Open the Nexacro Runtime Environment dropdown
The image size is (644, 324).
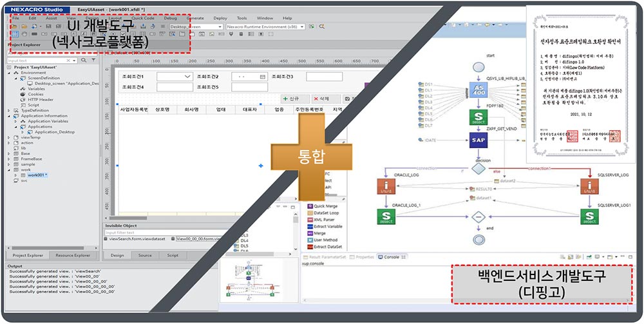[x=265, y=26]
